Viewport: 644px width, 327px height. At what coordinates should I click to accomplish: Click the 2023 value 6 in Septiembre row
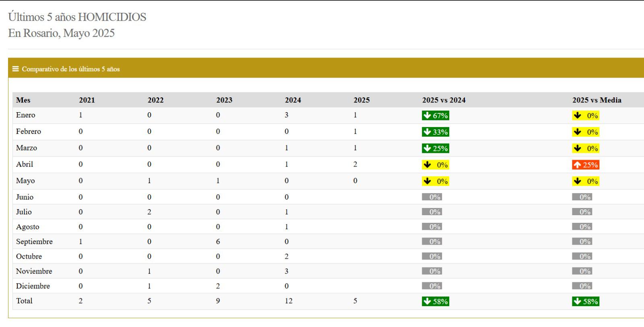point(218,242)
